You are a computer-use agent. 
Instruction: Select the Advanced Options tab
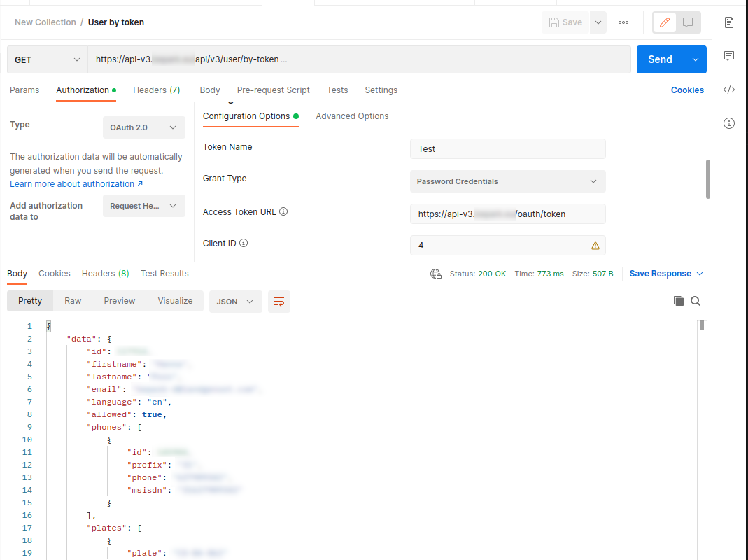coord(352,116)
